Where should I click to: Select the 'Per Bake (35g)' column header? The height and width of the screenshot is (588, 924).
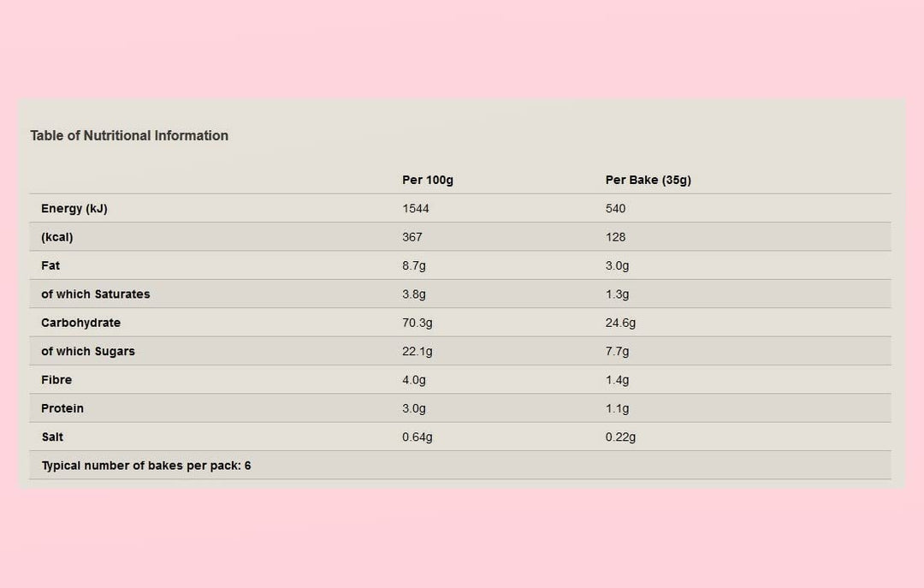point(648,180)
